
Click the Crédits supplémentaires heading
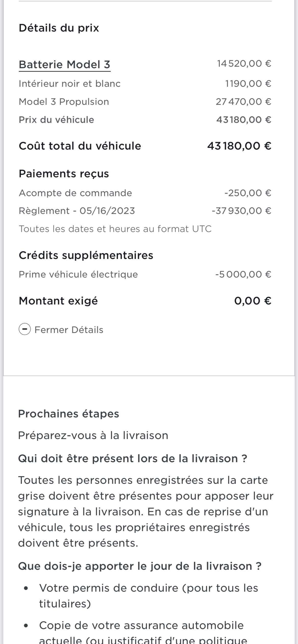(x=86, y=255)
